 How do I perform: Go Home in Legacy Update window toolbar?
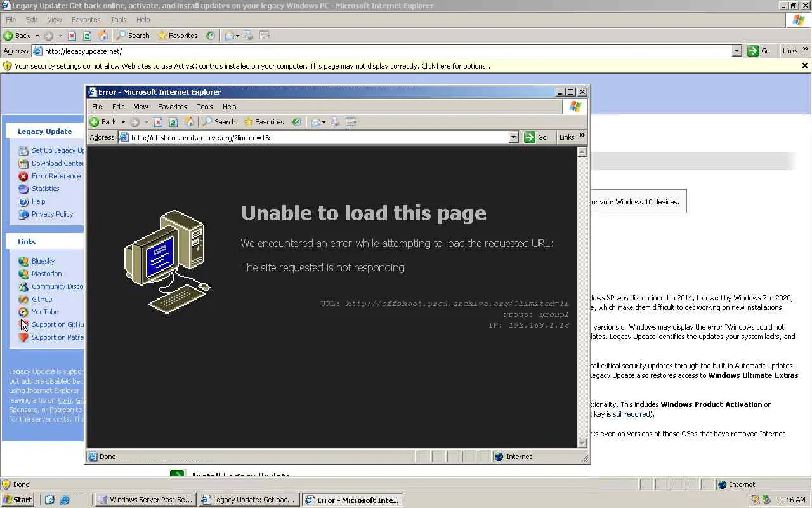103,36
